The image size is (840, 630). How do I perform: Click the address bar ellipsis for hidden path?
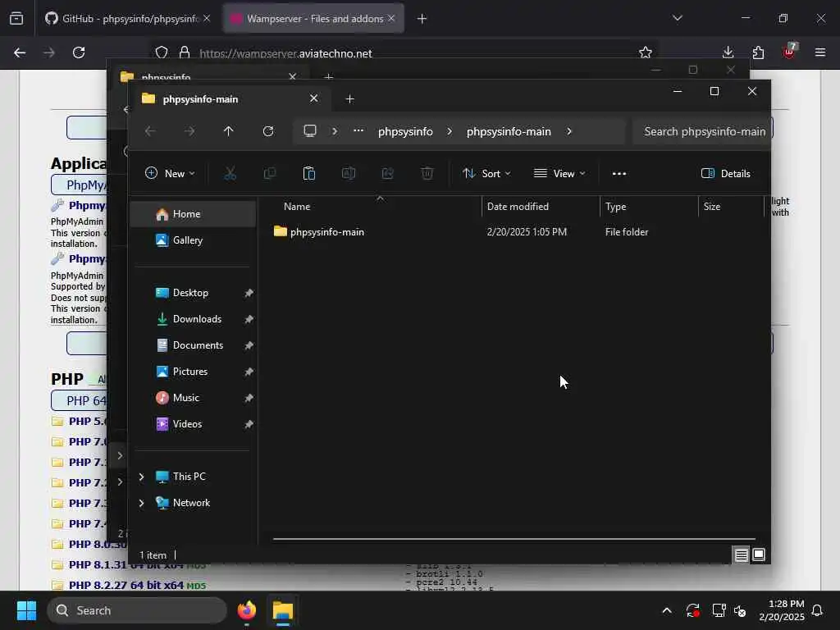pyautogui.click(x=358, y=130)
